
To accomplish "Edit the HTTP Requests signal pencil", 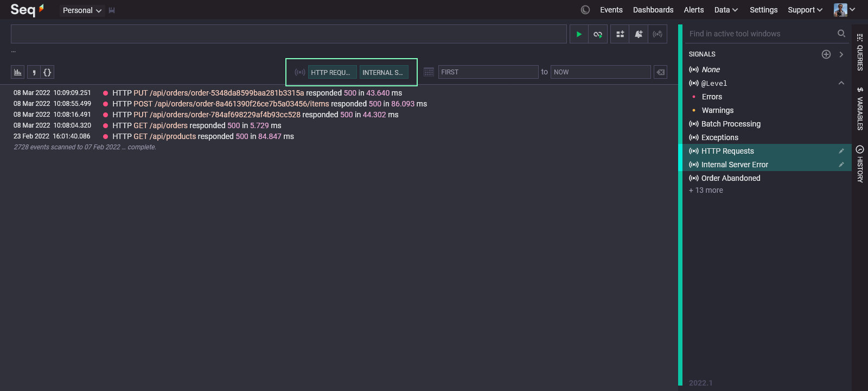I will pyautogui.click(x=841, y=151).
